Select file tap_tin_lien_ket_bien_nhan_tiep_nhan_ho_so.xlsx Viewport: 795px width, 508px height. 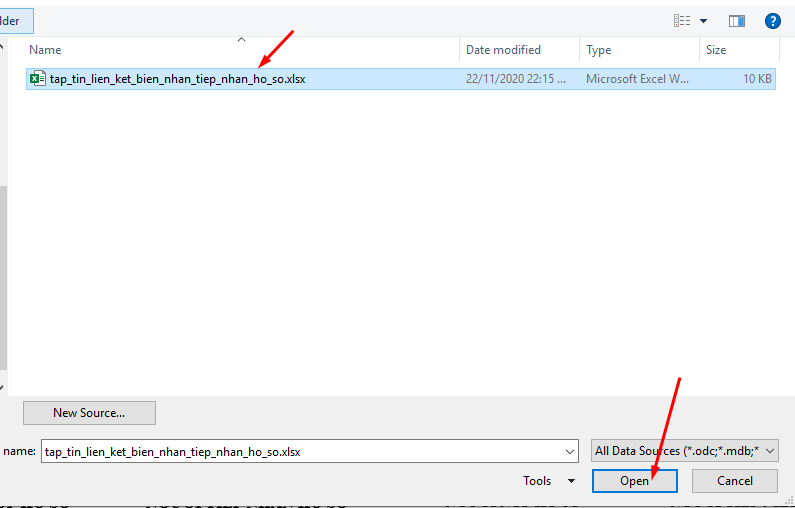tap(177, 79)
